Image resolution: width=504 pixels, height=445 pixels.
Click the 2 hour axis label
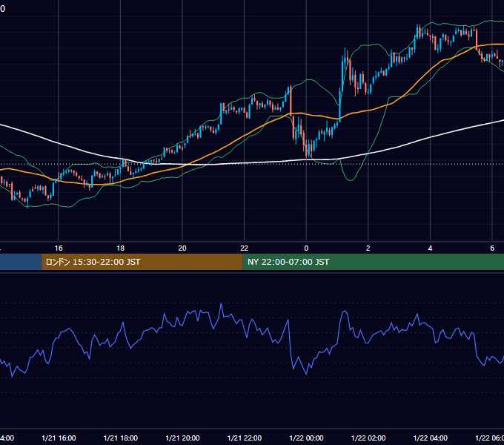point(368,248)
